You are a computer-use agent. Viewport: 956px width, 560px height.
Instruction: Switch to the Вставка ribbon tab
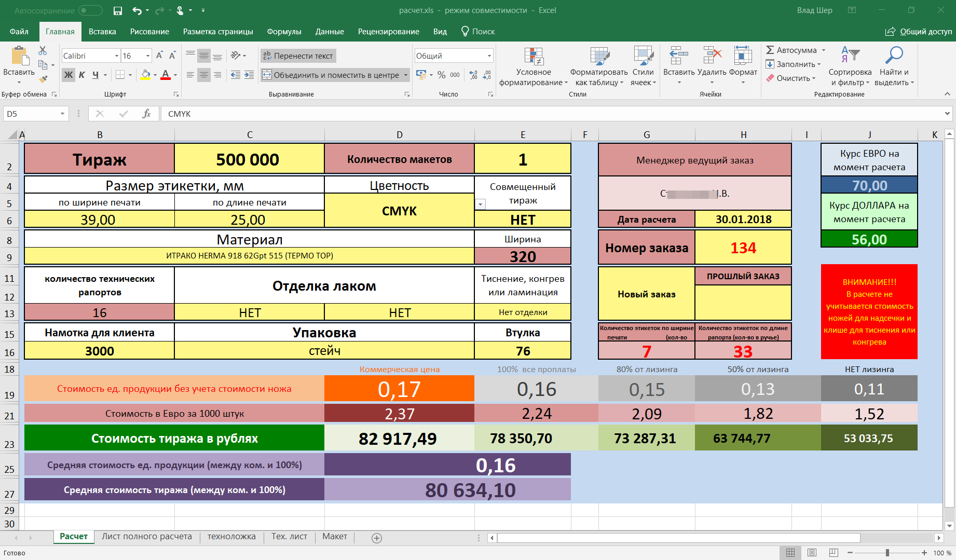[102, 32]
